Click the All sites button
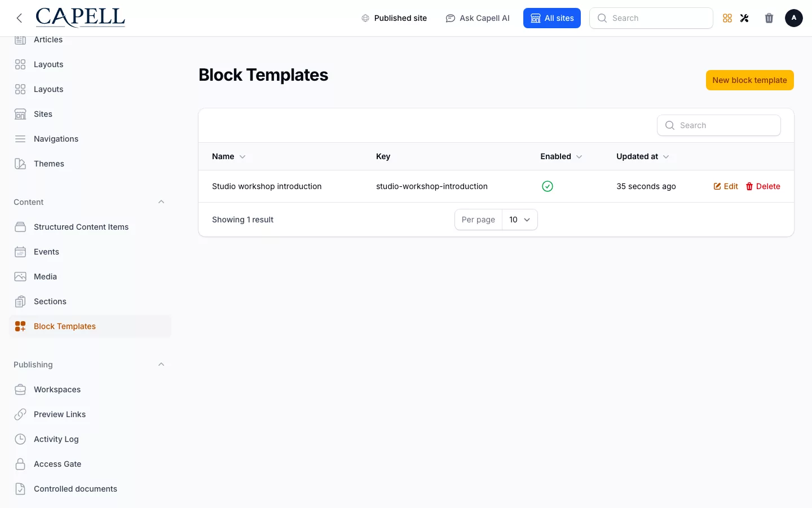Image resolution: width=812 pixels, height=508 pixels. tap(552, 18)
